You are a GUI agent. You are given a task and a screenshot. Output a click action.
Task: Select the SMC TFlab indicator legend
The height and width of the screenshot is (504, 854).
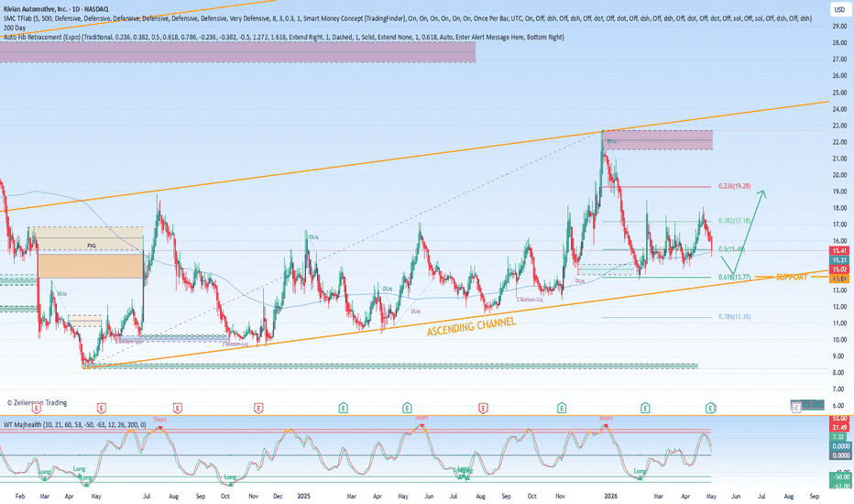pyautogui.click(x=408, y=18)
